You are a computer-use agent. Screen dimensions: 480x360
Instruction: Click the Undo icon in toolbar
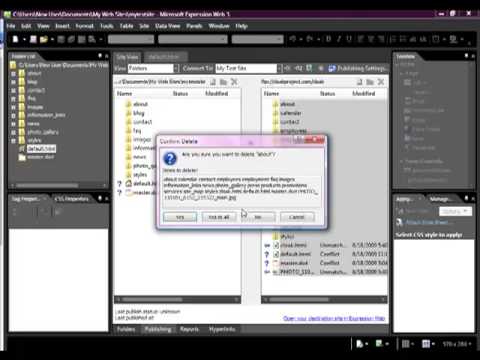tap(293, 39)
